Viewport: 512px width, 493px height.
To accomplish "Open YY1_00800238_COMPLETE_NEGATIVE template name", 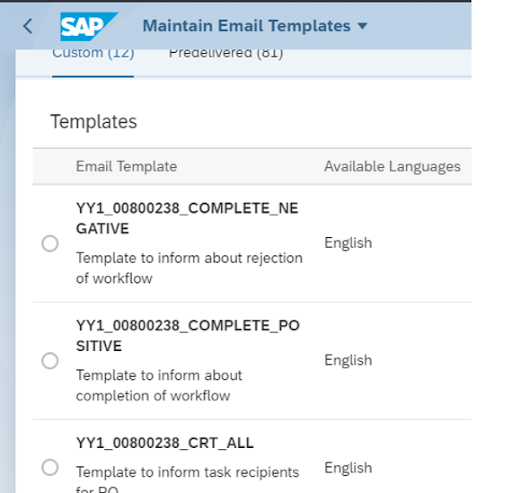I will (x=187, y=218).
